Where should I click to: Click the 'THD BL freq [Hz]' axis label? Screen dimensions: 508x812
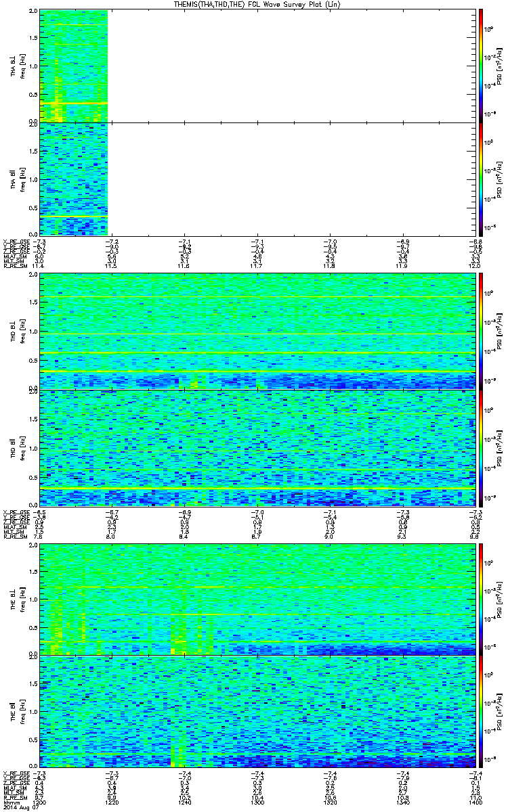18,331
